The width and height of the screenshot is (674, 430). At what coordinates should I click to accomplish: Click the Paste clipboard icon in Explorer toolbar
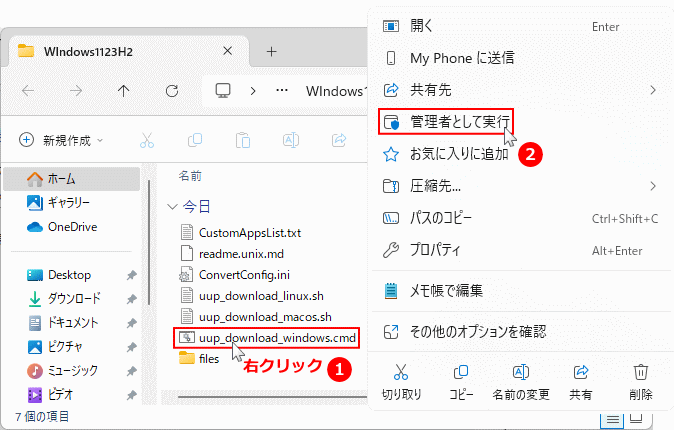tap(243, 140)
